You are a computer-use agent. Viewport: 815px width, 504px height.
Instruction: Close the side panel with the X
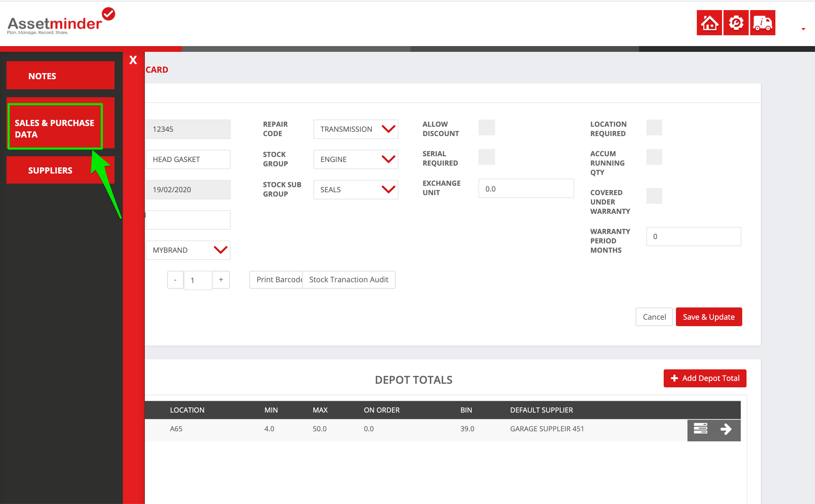click(133, 60)
